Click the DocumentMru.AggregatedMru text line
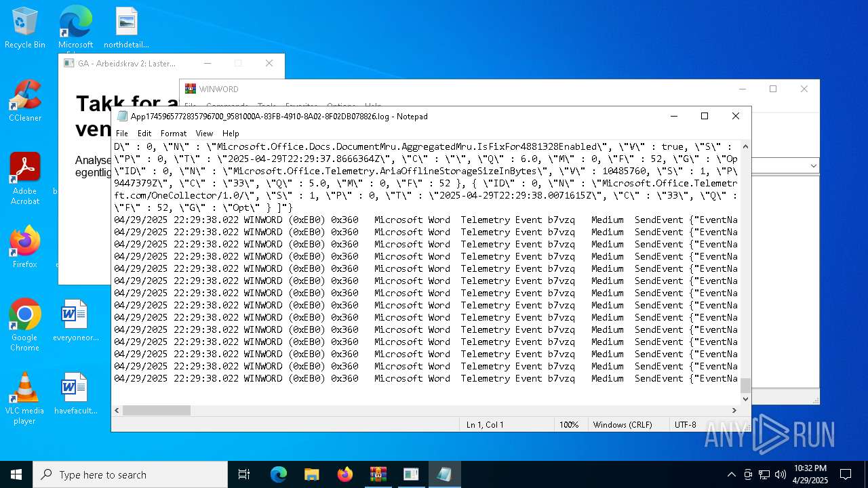This screenshot has width=868, height=488. pos(425,146)
